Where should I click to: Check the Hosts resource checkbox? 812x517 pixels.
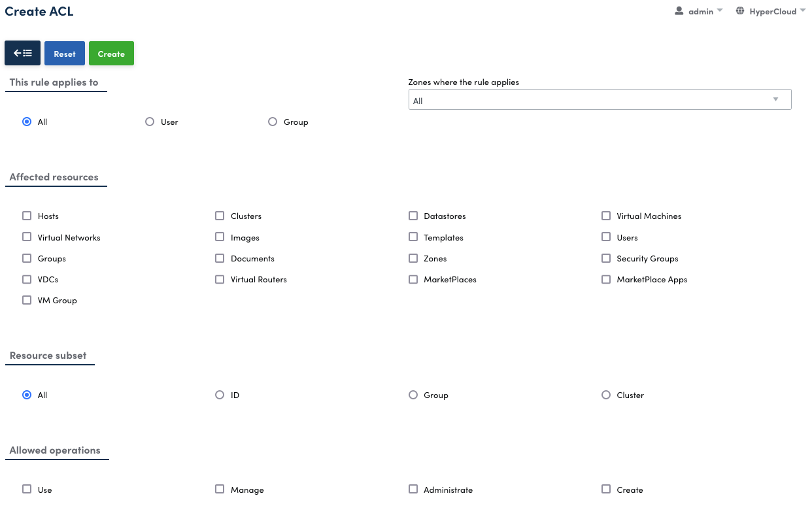click(27, 216)
